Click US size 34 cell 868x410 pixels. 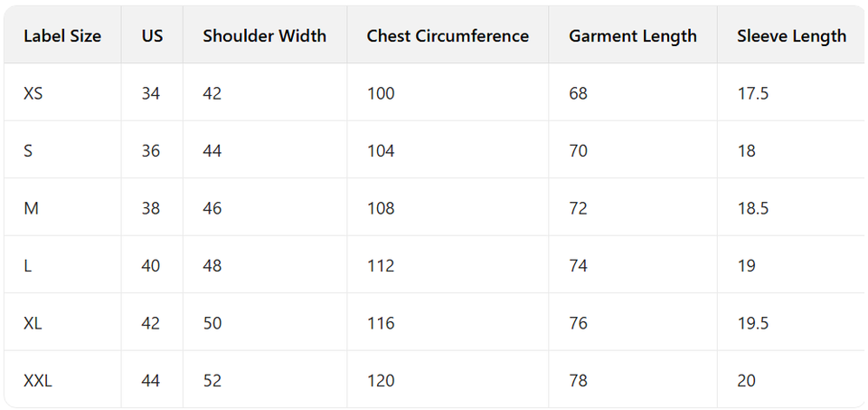tap(151, 93)
